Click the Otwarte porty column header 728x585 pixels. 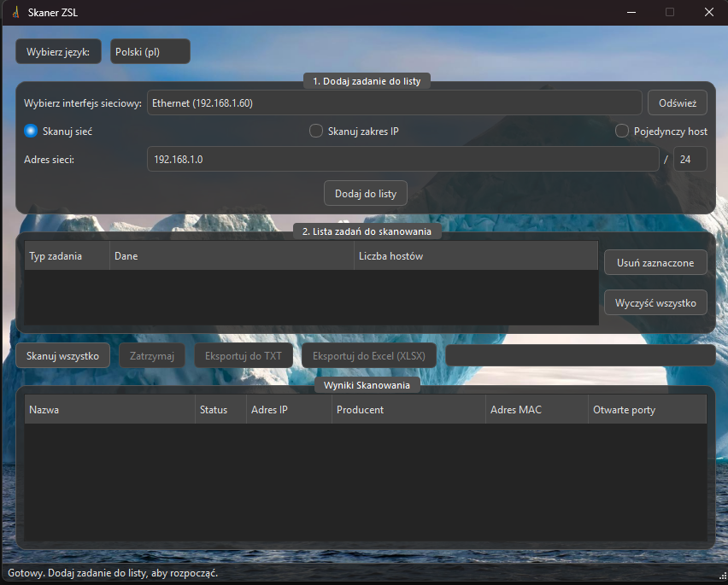647,410
